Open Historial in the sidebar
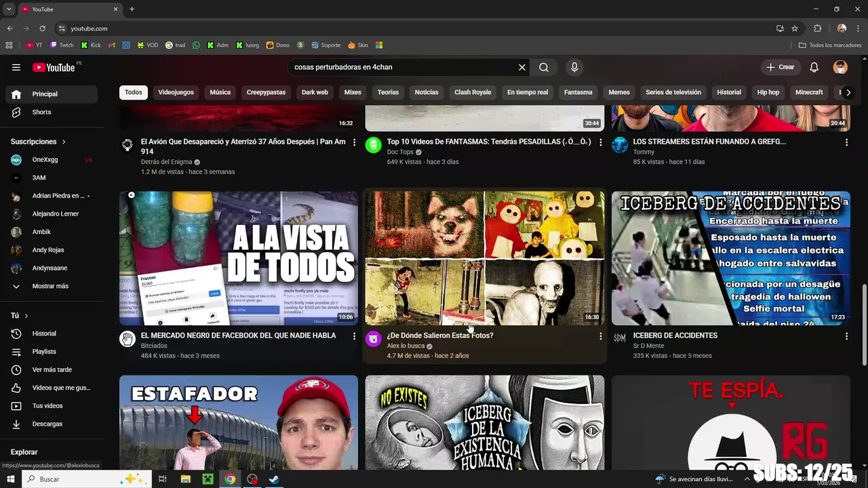Viewport: 868px width, 488px height. [x=52, y=333]
